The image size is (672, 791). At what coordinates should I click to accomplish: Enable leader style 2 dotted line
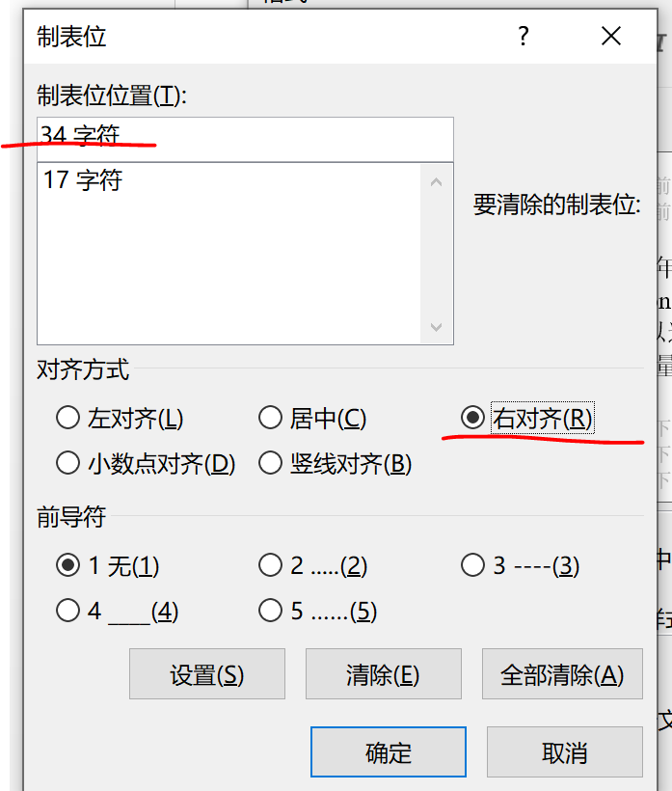click(271, 566)
